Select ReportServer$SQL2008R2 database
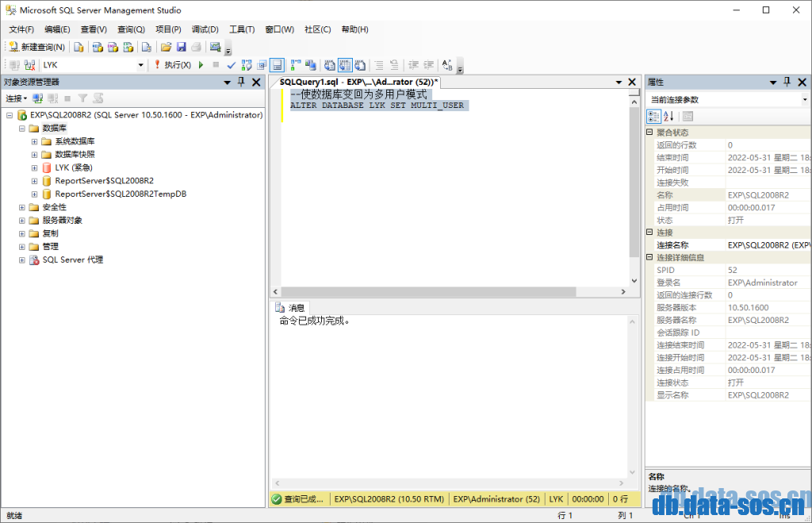Image resolution: width=812 pixels, height=523 pixels. pos(104,181)
